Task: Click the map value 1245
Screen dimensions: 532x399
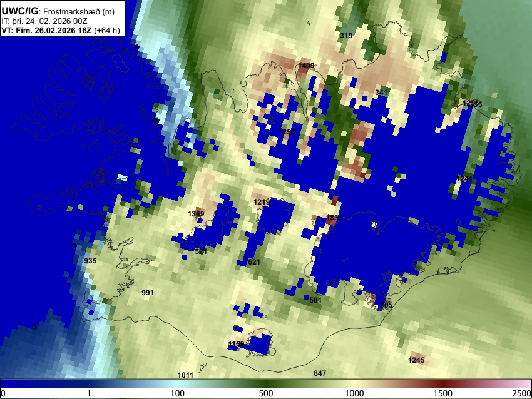Action: click(416, 360)
